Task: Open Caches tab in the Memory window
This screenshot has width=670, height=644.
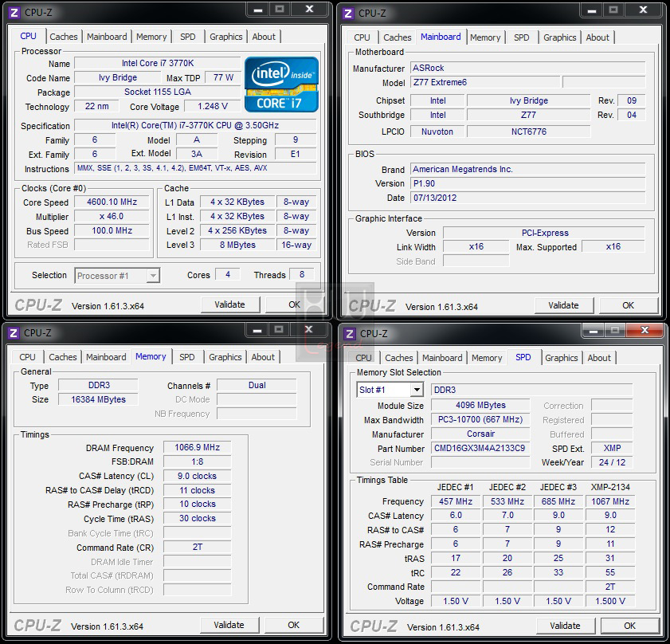Action: click(63, 357)
